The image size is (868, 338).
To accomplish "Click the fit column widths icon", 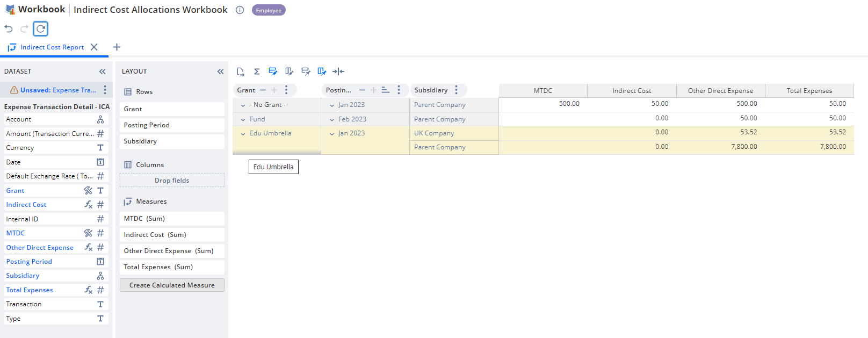I will pos(338,71).
